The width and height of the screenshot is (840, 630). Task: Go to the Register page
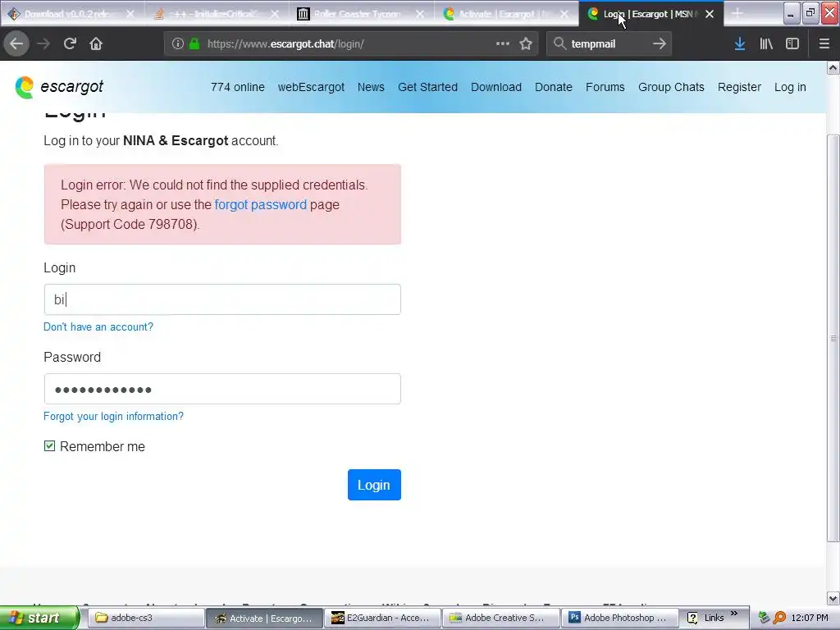(x=739, y=87)
